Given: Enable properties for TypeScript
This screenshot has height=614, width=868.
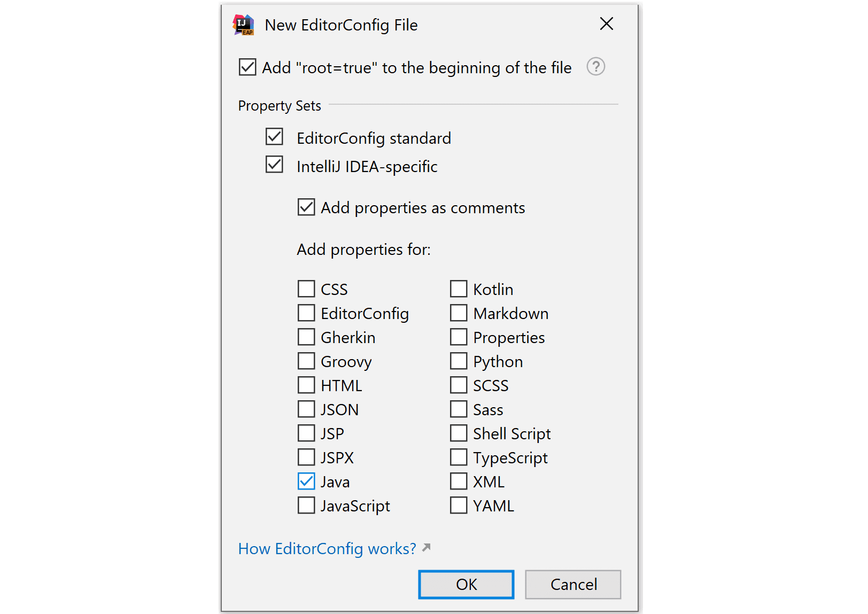Looking at the screenshot, I should (459, 457).
